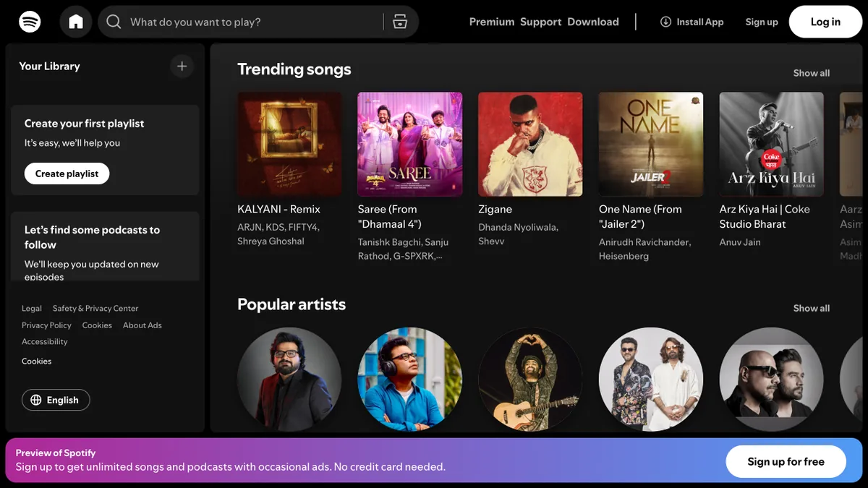Click the Saree (From "Dhamaal 4") title
868x488 pixels.
pos(390,216)
